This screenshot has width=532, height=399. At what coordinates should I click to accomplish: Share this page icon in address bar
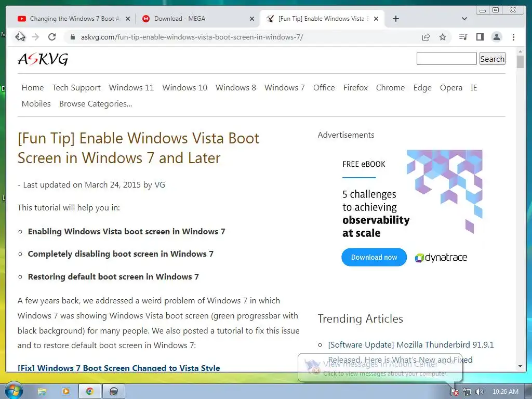click(426, 37)
